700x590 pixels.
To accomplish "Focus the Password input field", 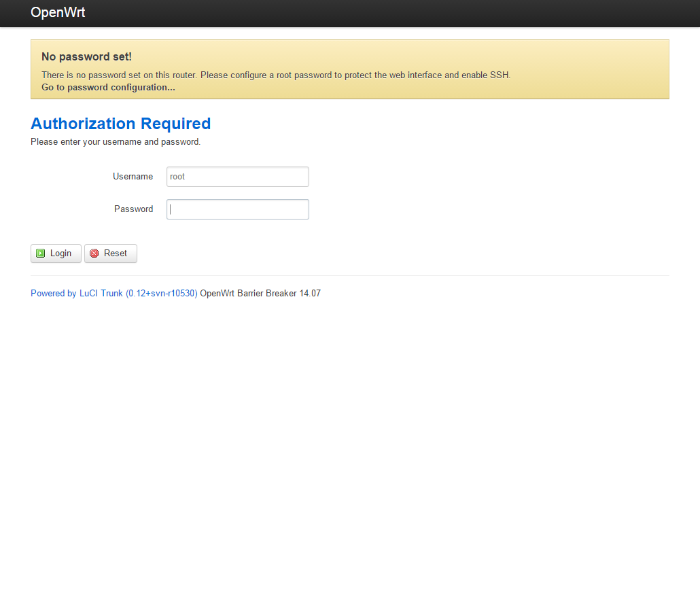I will point(237,209).
